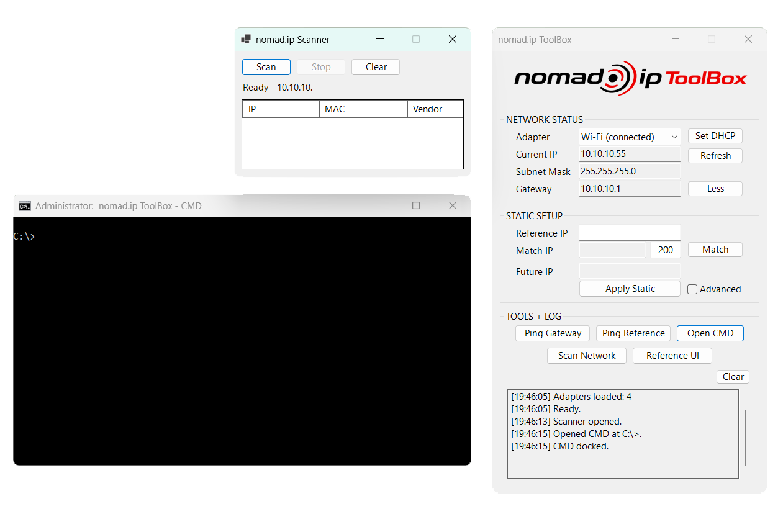
Task: Click the log panel scrollbar
Action: click(x=745, y=438)
